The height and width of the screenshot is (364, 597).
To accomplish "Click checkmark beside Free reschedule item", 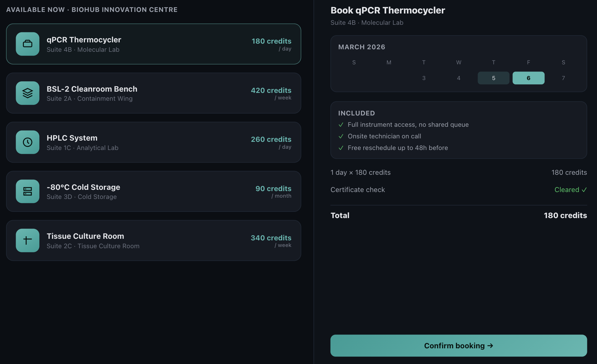I will point(341,148).
